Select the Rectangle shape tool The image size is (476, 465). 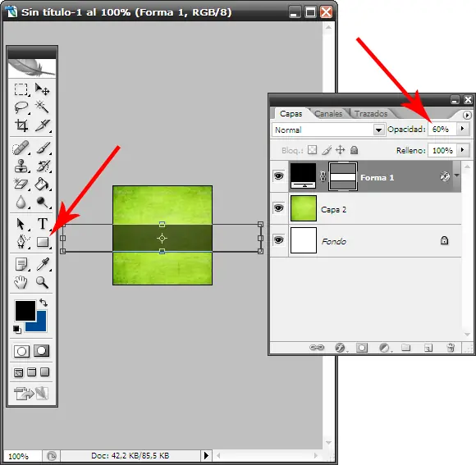(42, 242)
